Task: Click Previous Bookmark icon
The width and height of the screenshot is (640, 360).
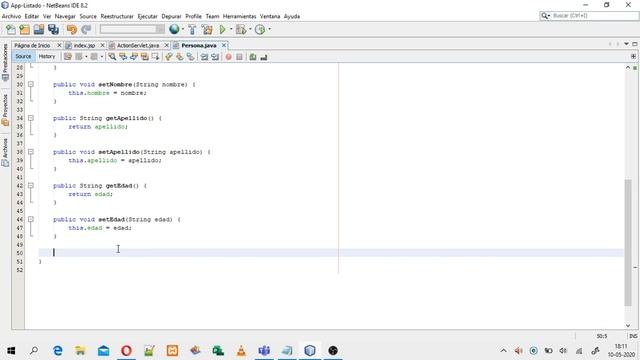Action: click(x=169, y=57)
